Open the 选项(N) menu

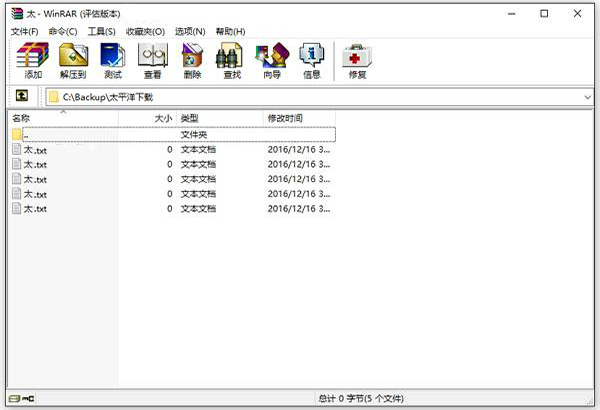[190, 31]
